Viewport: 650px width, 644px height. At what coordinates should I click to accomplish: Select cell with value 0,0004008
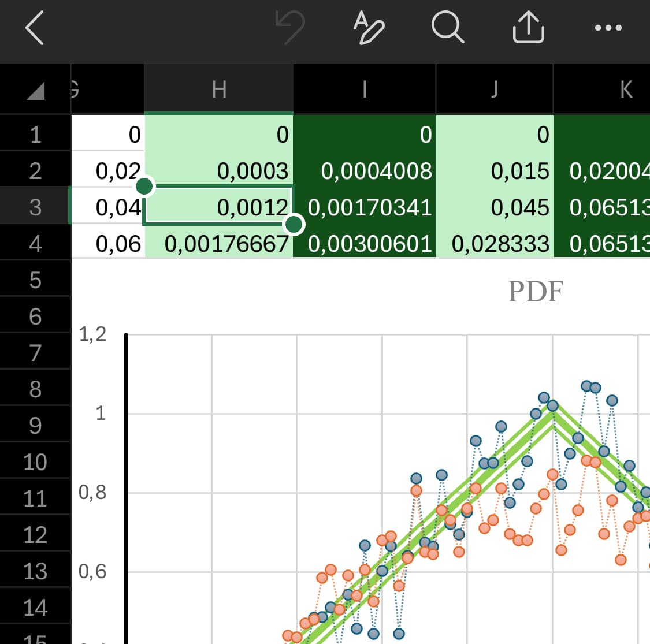pos(365,171)
